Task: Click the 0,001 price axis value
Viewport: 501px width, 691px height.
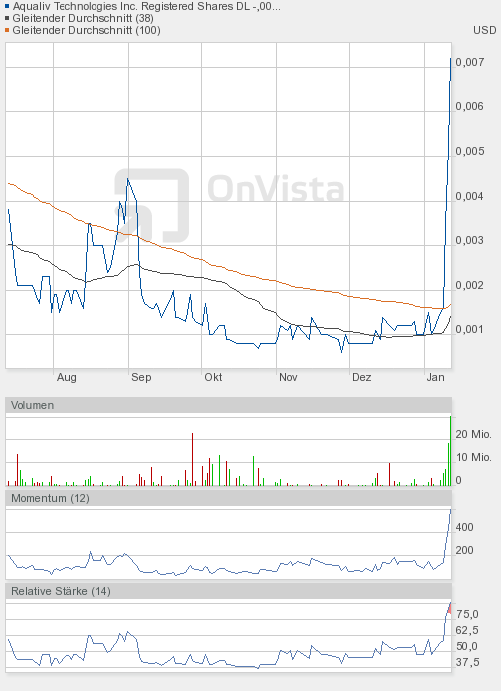Action: (470, 330)
